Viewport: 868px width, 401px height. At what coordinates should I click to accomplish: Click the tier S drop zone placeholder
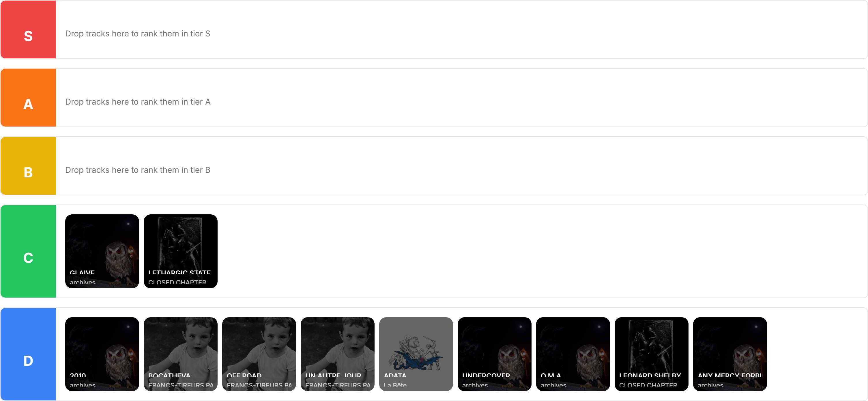pos(137,34)
